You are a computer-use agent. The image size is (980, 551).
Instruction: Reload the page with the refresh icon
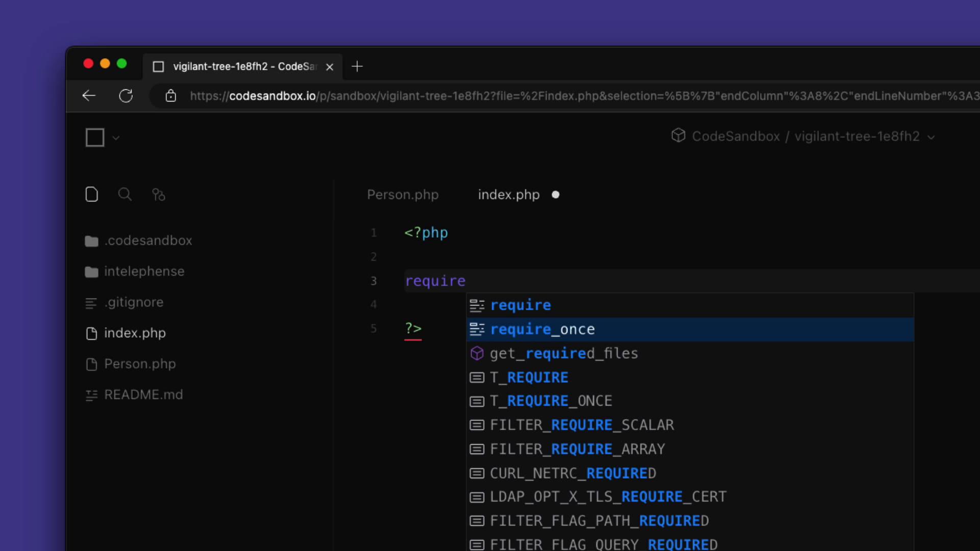click(126, 95)
